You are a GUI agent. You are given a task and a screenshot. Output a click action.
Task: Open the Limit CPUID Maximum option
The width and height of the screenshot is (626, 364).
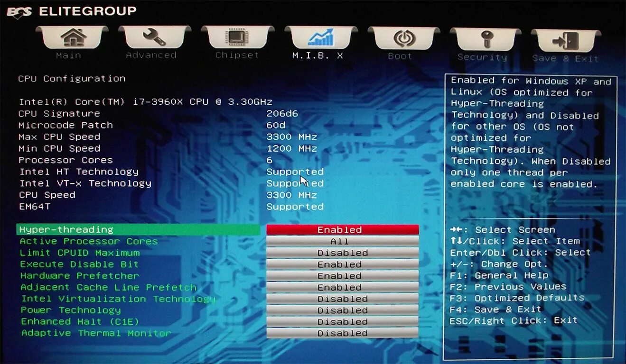[343, 253]
